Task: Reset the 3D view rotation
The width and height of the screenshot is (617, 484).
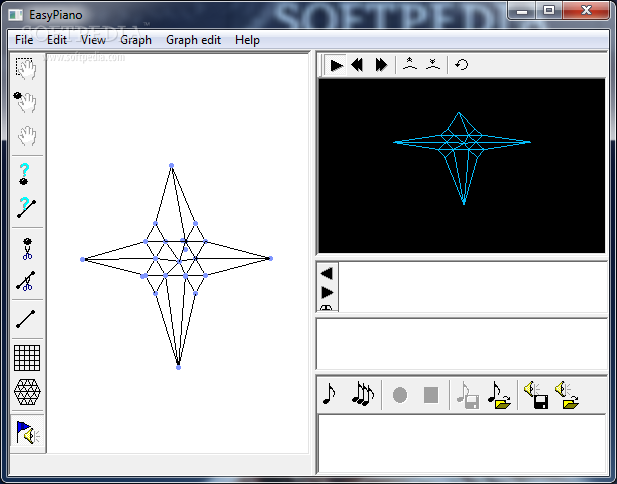Action: [462, 64]
